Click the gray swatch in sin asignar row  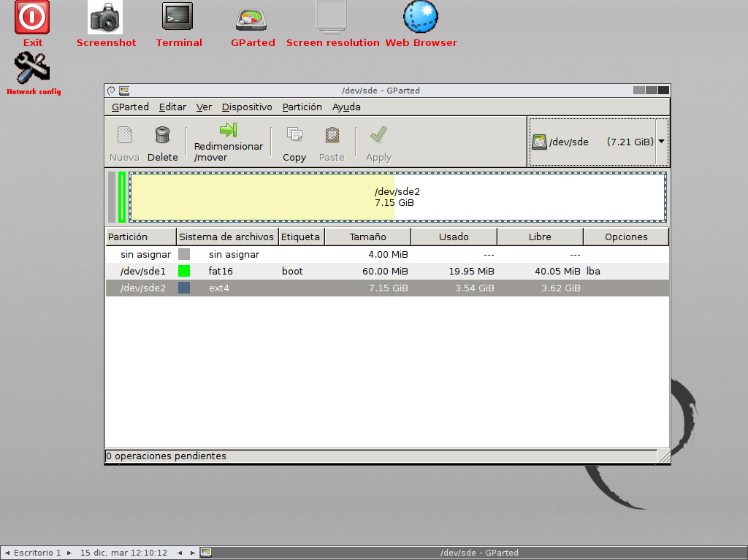pyautogui.click(x=184, y=254)
